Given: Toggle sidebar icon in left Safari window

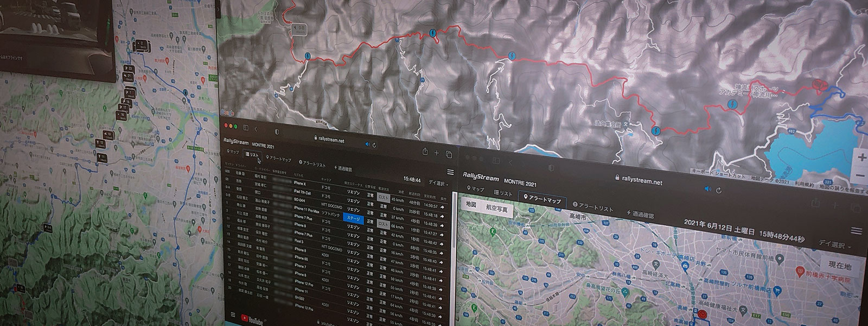Looking at the screenshot, I should 246,128.
